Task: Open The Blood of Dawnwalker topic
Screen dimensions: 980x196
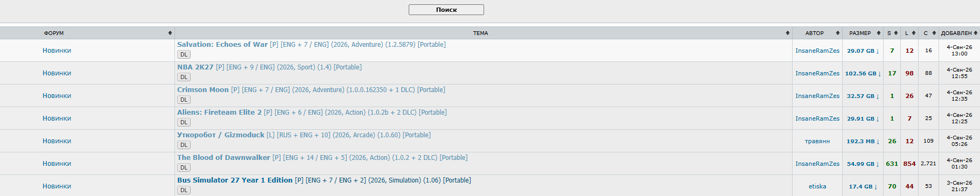Action: point(223,158)
